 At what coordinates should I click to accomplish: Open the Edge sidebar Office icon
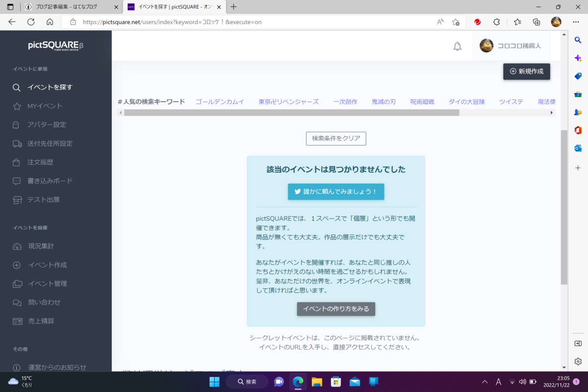point(578,130)
